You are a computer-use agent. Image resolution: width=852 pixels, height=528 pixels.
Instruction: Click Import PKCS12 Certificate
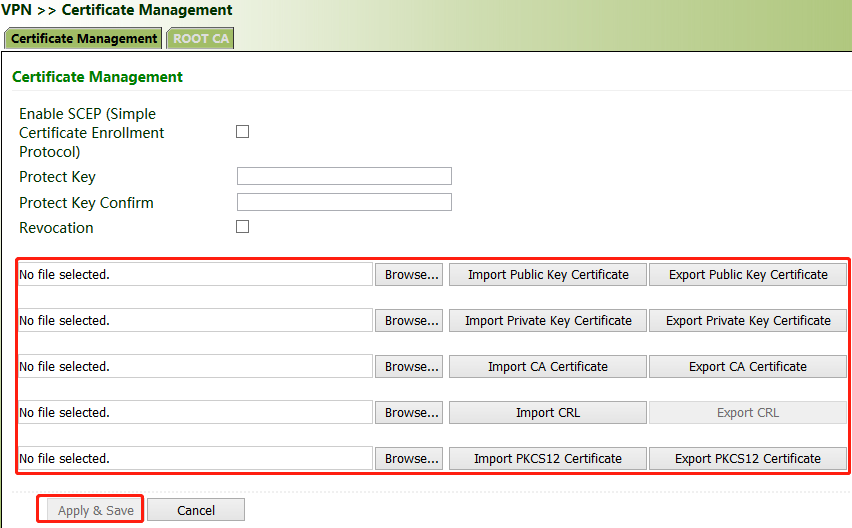pos(548,458)
